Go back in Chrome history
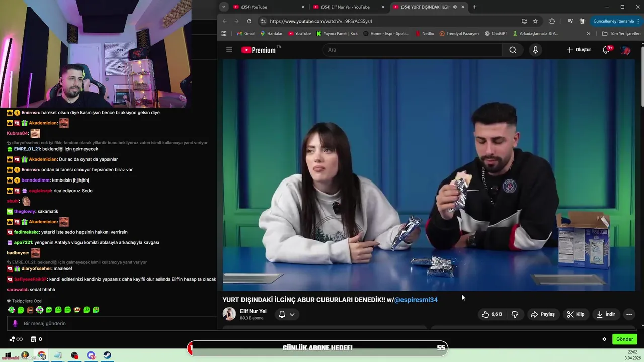This screenshot has width=644, height=362. pyautogui.click(x=225, y=21)
